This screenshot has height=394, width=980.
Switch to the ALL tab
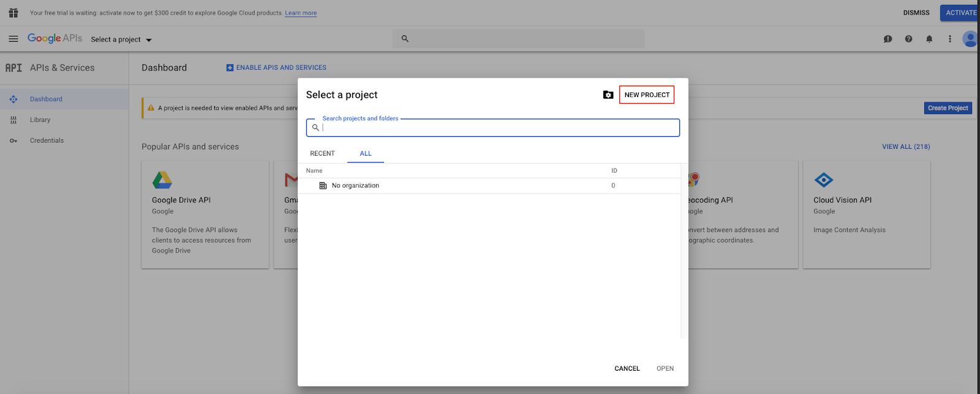pos(366,154)
